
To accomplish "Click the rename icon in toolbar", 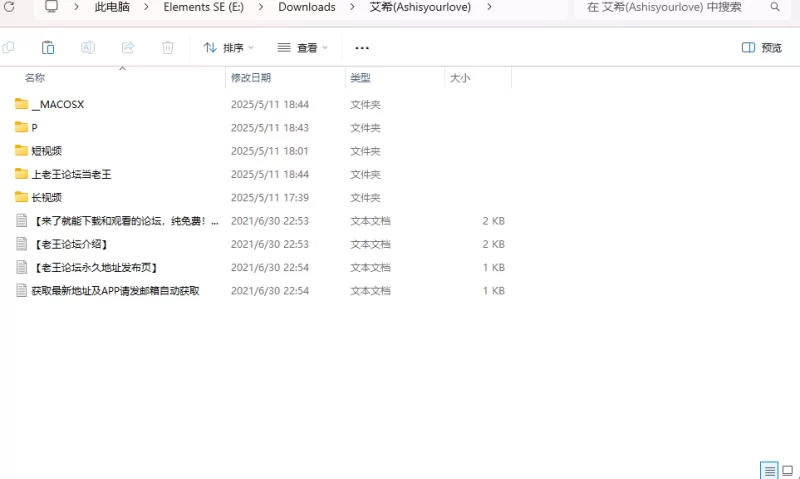I will click(88, 47).
